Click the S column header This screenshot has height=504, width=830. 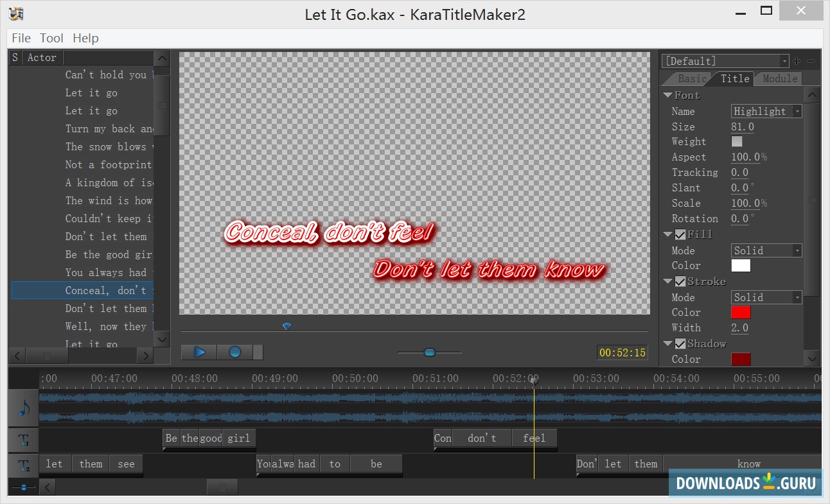coord(15,58)
